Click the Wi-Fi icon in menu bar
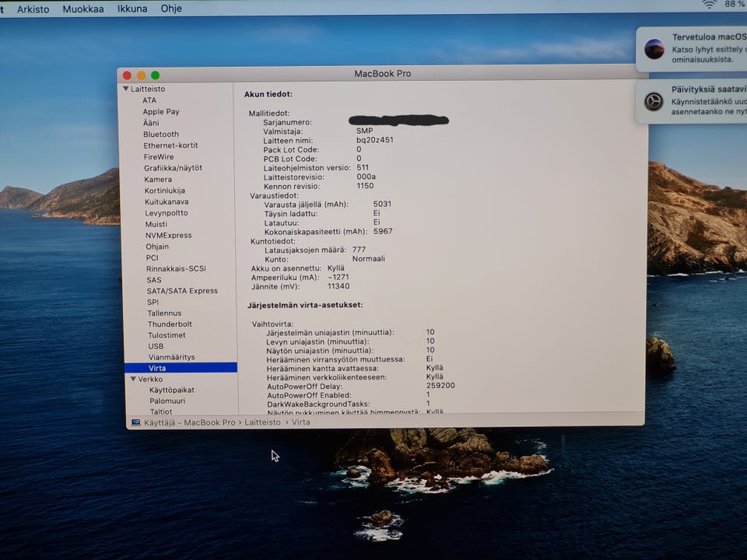The height and width of the screenshot is (560, 747). (709, 5)
